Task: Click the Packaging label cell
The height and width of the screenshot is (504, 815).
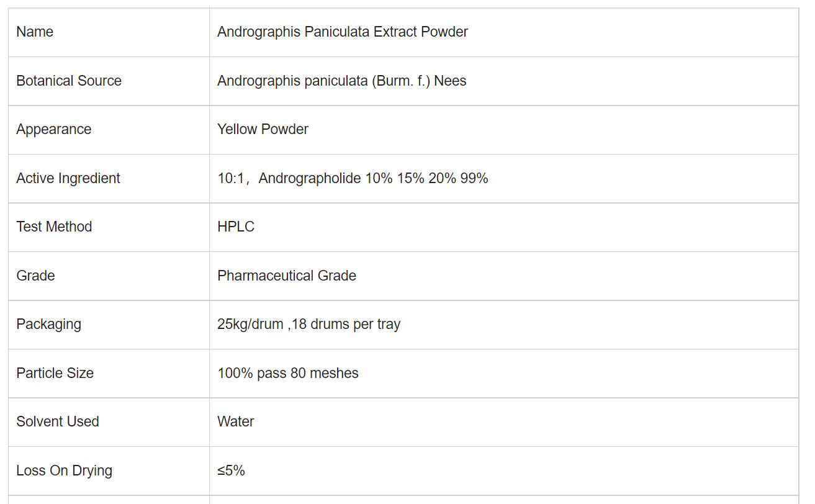Action: tap(109, 325)
